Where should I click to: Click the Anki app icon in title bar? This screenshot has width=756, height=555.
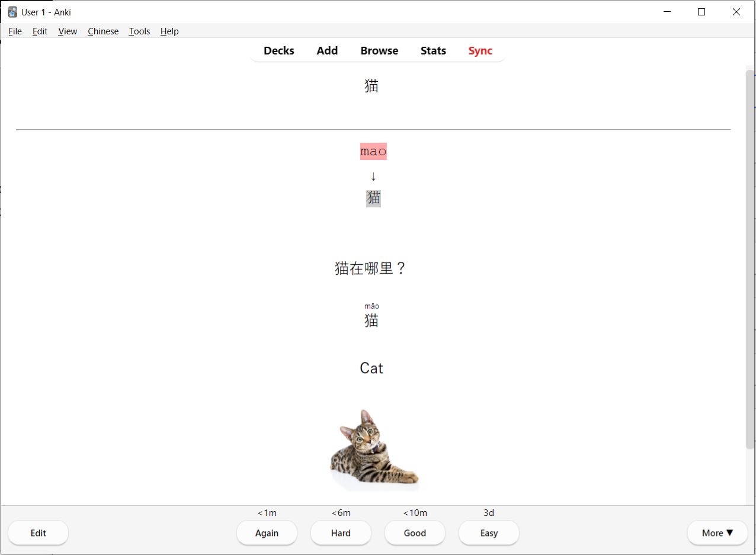(x=12, y=12)
